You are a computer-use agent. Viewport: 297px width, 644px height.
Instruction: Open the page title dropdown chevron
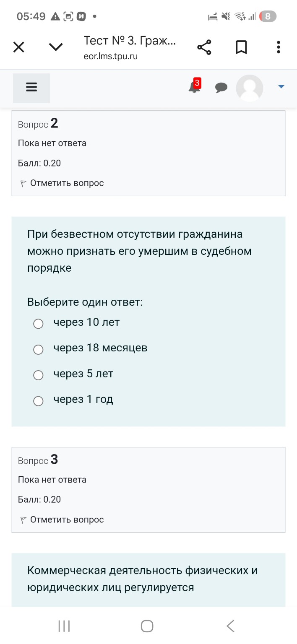point(55,47)
